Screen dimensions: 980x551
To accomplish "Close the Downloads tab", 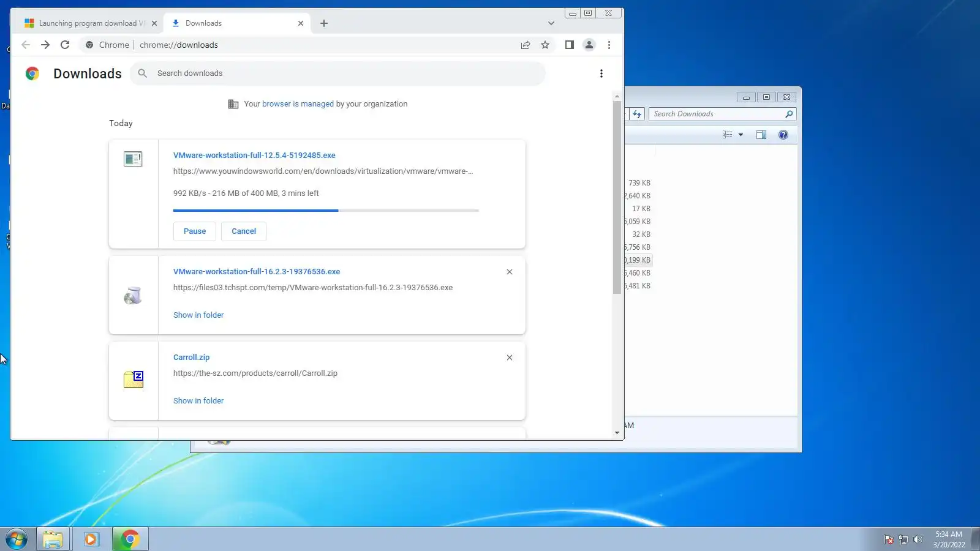I will pos(301,23).
